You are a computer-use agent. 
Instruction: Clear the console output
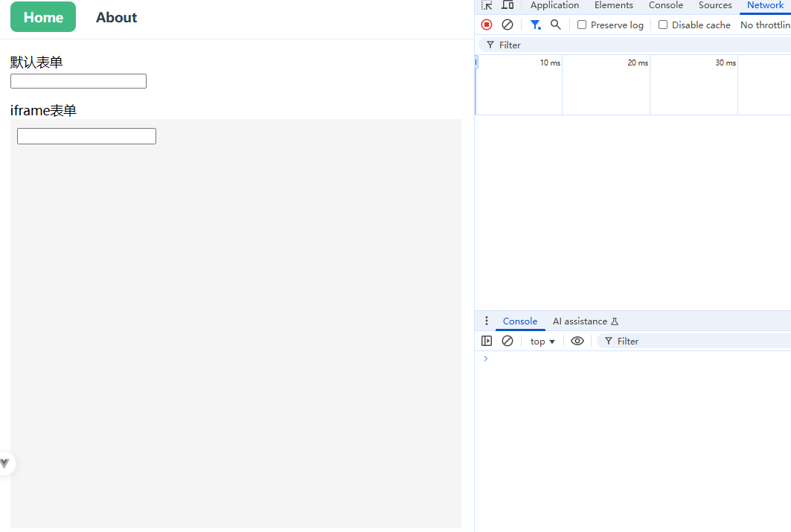point(507,341)
